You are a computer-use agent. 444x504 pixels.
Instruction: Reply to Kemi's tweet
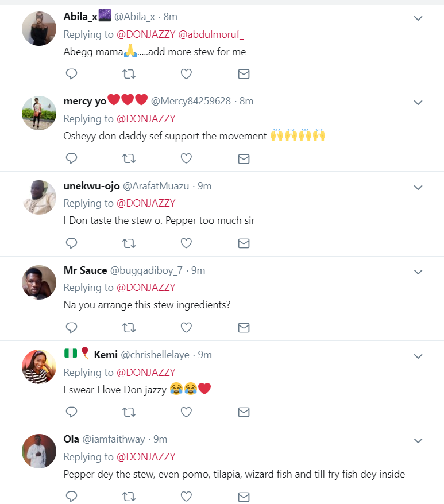tap(71, 412)
